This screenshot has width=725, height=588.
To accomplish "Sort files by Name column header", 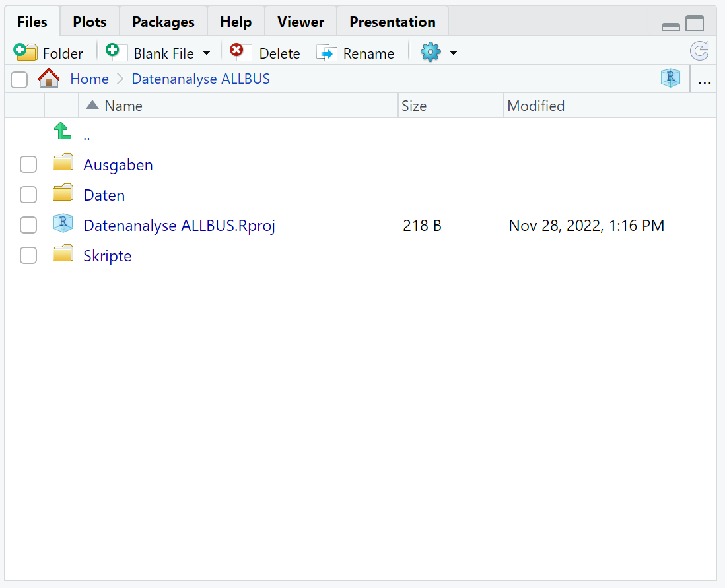I will [123, 106].
